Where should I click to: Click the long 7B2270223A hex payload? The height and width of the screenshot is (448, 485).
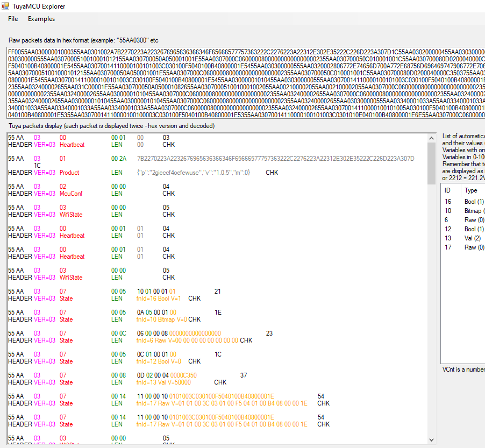coord(276,159)
